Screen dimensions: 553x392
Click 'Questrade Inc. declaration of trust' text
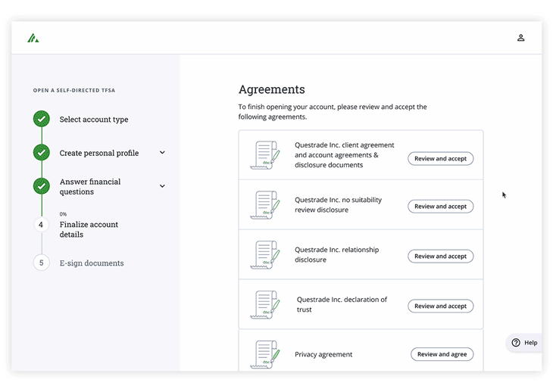pos(342,304)
